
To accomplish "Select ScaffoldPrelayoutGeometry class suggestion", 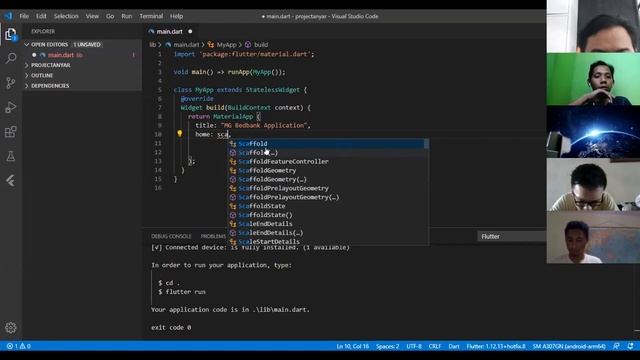I will point(326,188).
